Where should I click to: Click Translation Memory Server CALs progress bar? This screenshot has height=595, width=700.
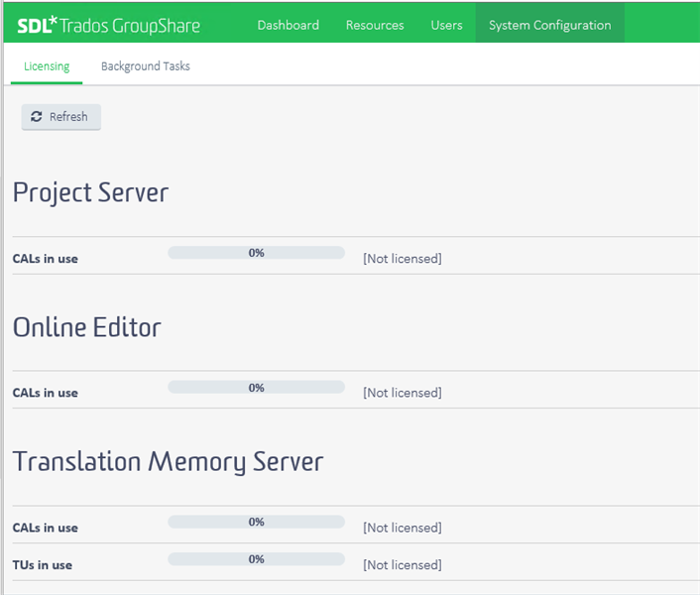coord(256,522)
